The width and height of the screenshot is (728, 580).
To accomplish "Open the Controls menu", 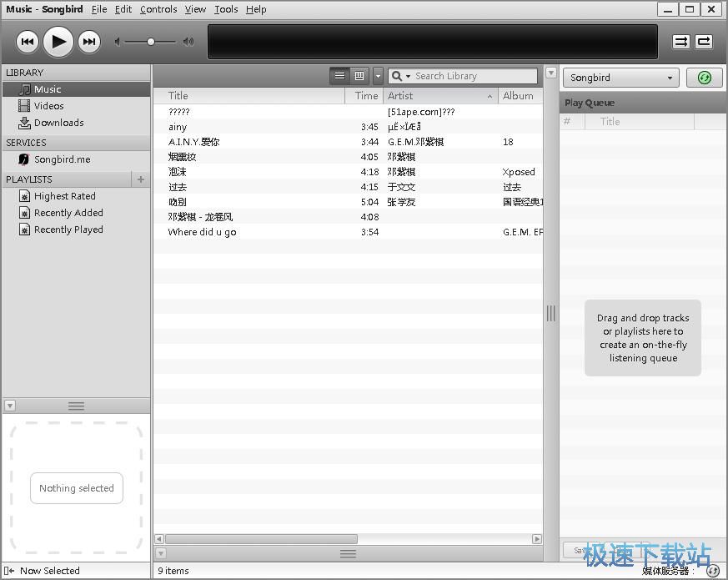I will (158, 9).
